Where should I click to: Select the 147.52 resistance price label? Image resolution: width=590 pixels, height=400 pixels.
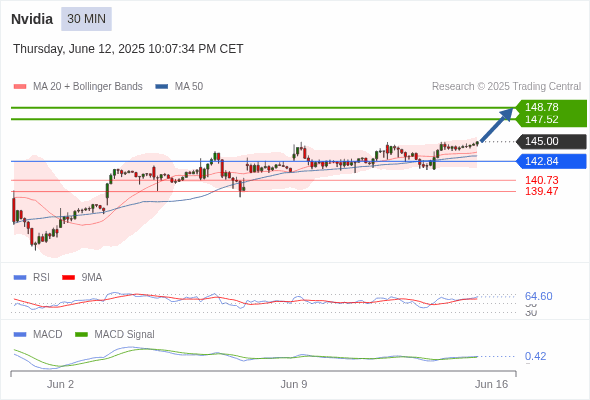coord(541,120)
